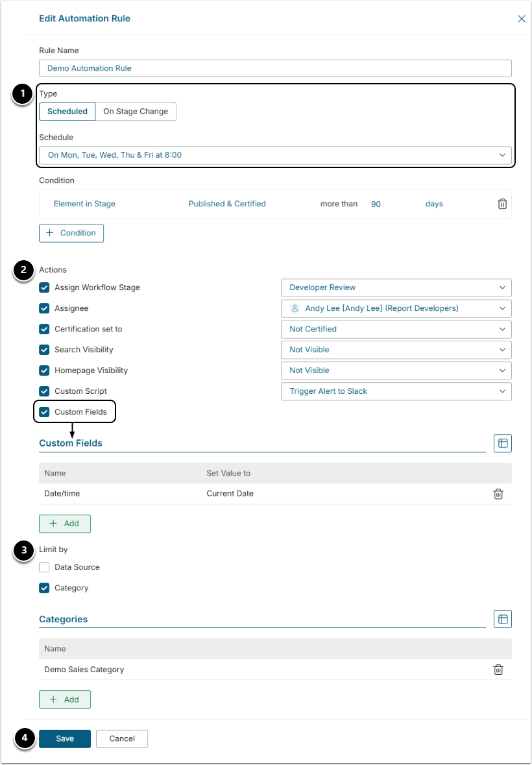
Task: Enable the Data Source limit checkbox
Action: (44, 567)
